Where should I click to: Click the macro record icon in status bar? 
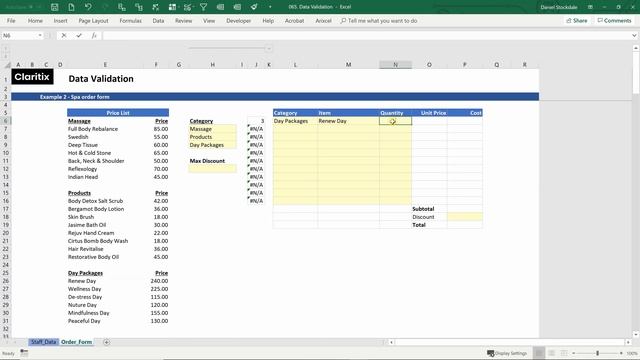click(24, 353)
